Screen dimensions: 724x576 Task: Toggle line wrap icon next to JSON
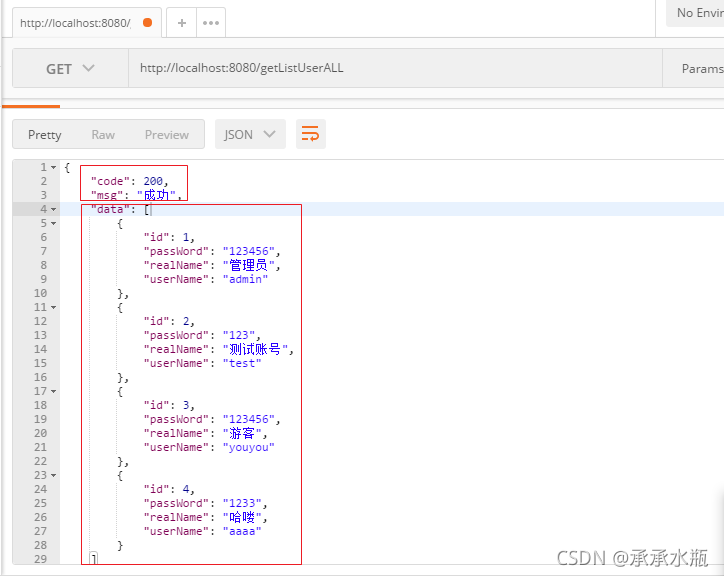pos(310,134)
